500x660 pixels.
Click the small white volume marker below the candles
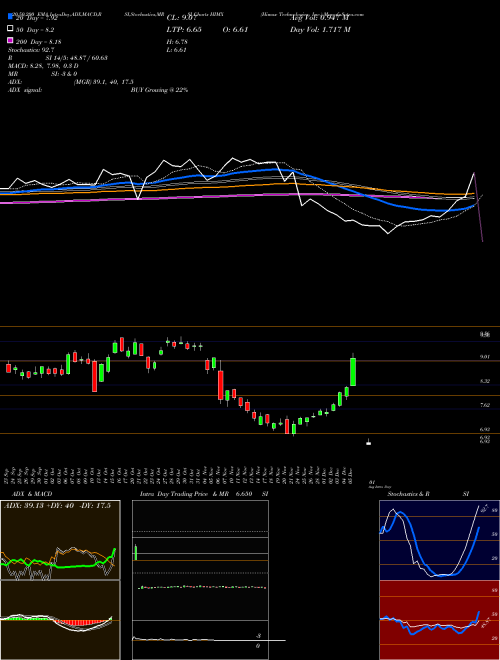(x=369, y=442)
